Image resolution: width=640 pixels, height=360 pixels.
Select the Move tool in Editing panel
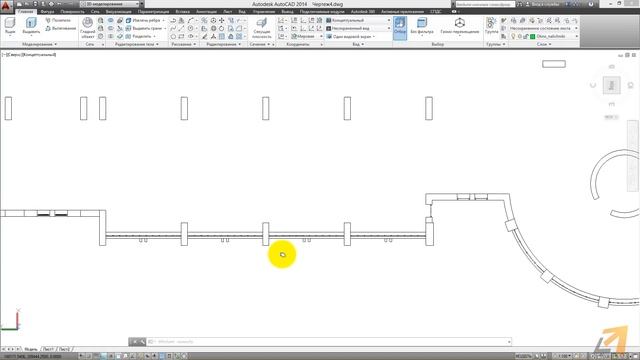click(222, 20)
